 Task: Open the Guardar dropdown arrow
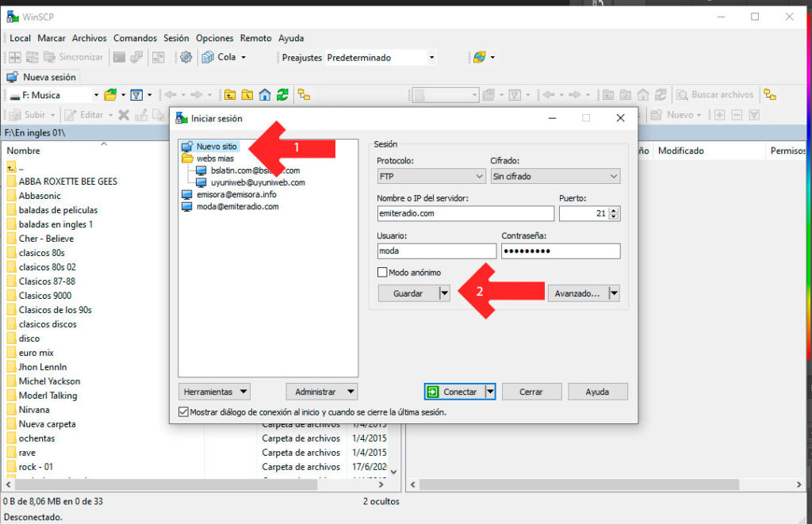[x=444, y=293]
